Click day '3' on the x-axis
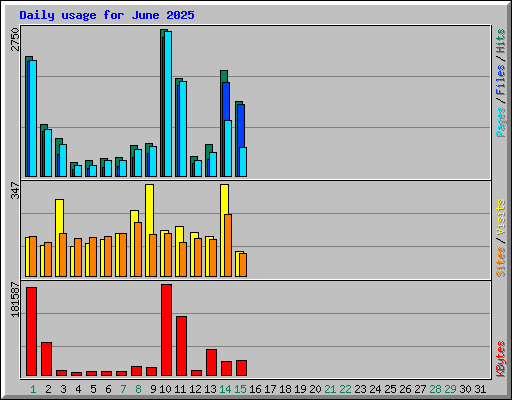 [63, 389]
